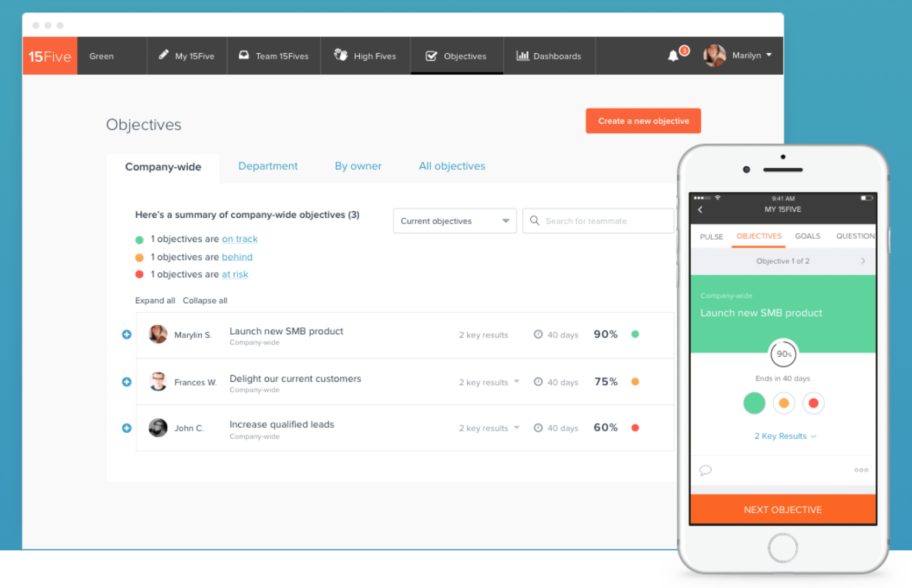
Task: Open the Current objectives dropdown
Action: click(454, 221)
